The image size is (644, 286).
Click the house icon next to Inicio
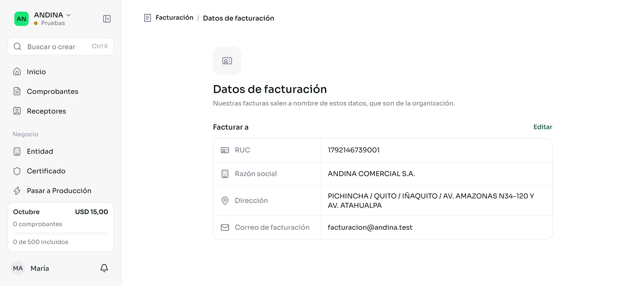pos(17,72)
